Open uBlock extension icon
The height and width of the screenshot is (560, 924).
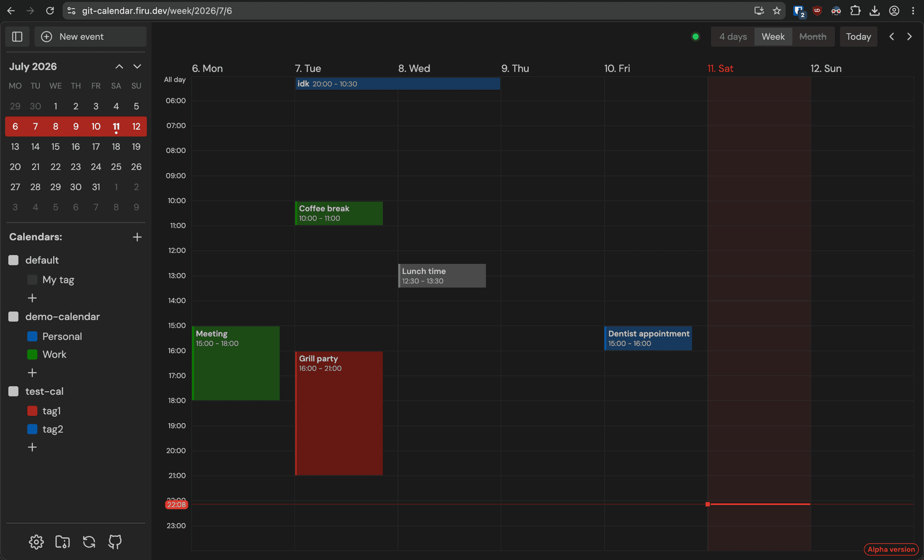817,10
